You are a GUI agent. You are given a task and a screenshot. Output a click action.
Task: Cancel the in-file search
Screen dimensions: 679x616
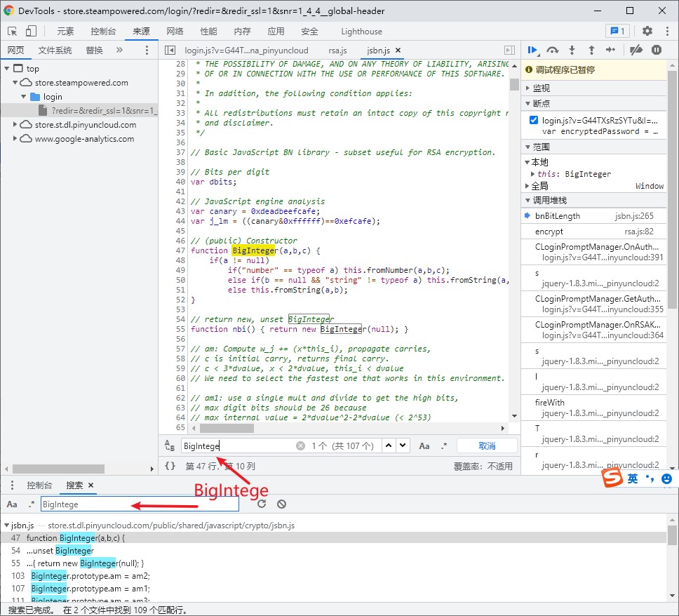(x=487, y=446)
